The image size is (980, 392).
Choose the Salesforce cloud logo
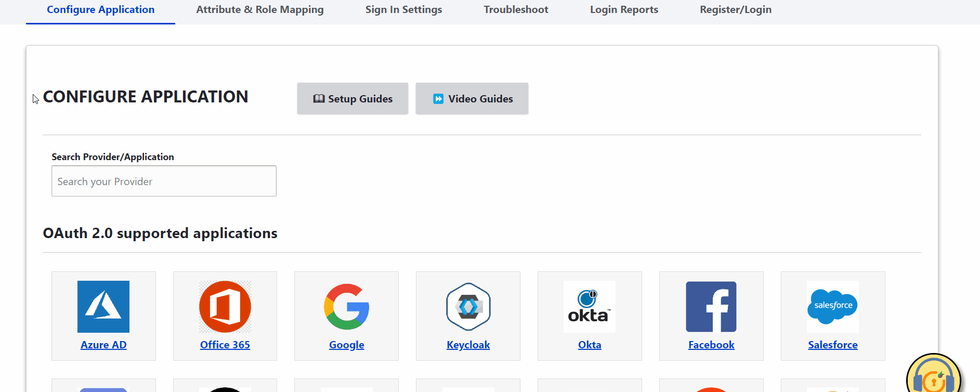click(x=832, y=307)
